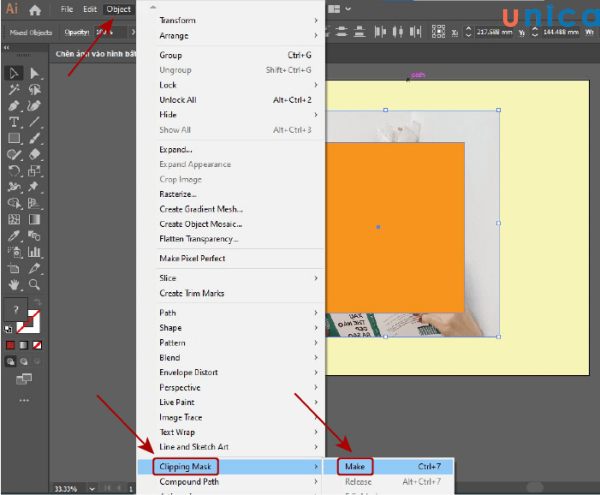600x495 pixels.
Task: Select the Pen tool
Action: tap(14, 106)
